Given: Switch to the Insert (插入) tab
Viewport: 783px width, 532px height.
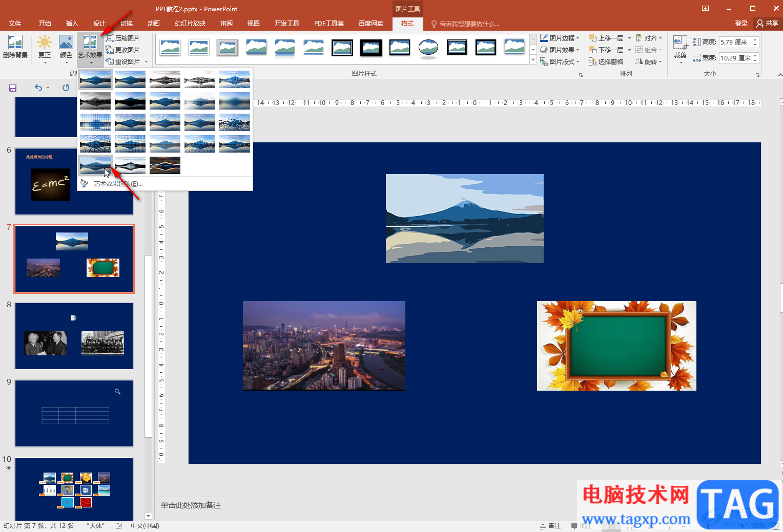Looking at the screenshot, I should point(72,24).
